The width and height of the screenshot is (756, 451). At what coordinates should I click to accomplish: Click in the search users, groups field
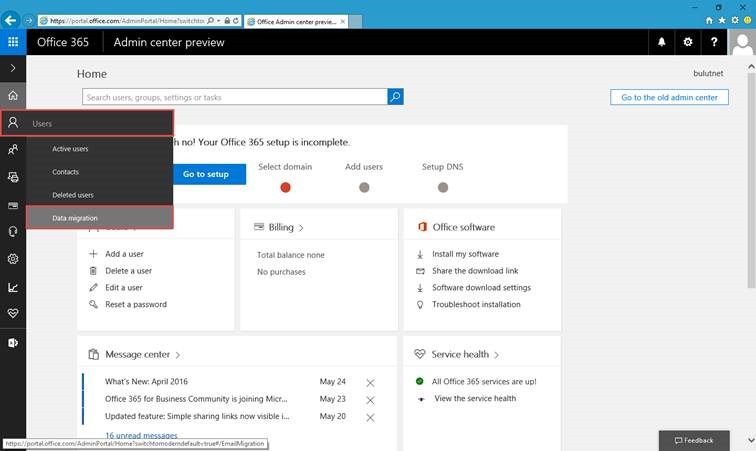235,96
